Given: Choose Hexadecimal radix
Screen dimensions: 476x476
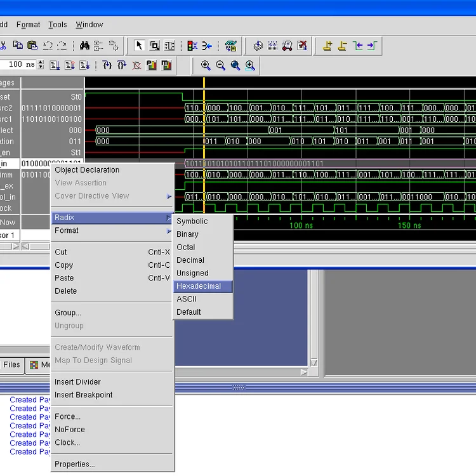Looking at the screenshot, I should (203, 286).
